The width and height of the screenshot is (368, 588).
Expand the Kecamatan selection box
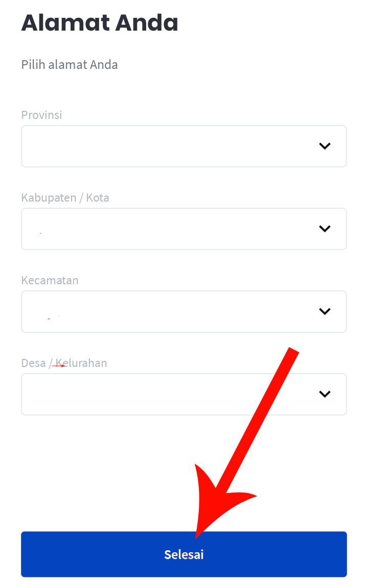pyautogui.click(x=169, y=311)
